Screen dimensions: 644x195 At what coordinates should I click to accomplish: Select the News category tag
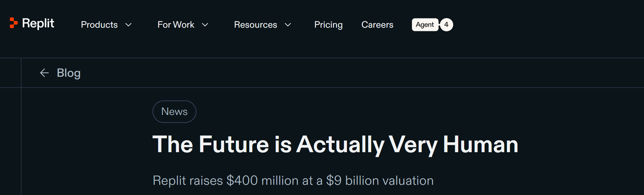point(174,112)
